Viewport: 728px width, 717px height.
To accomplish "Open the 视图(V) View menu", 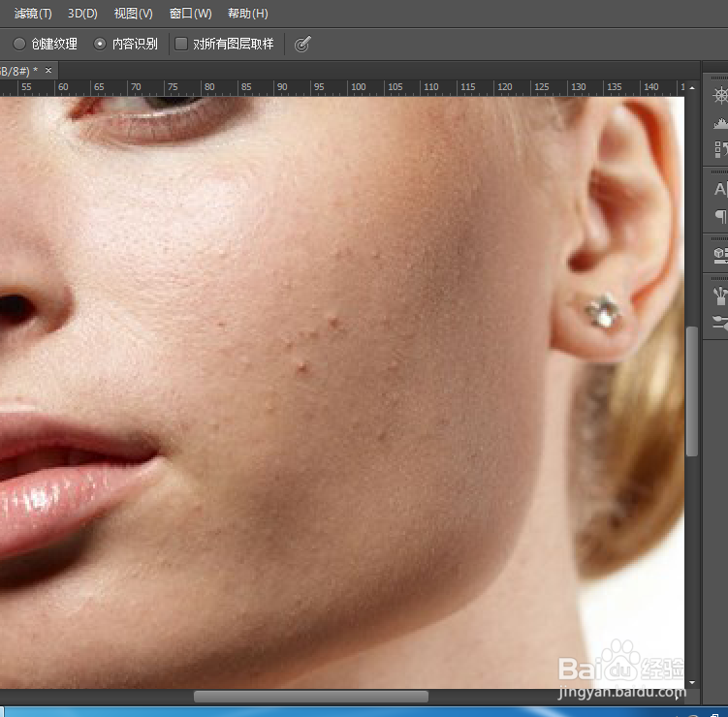I will 133,14.
